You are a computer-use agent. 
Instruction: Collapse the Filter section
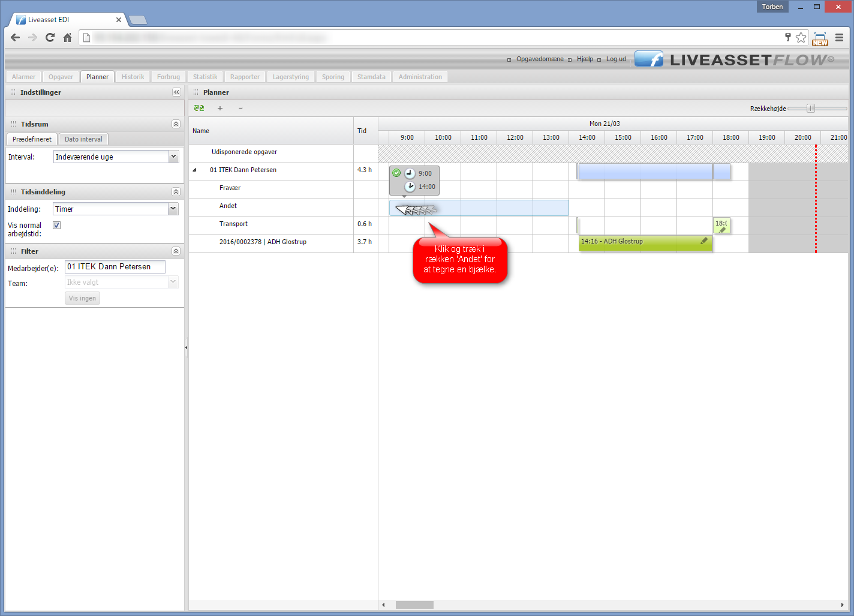(x=176, y=251)
